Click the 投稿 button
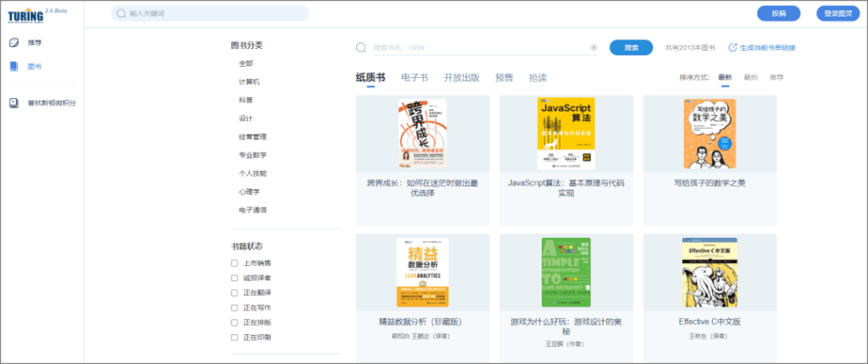This screenshot has width=868, height=364. (779, 14)
